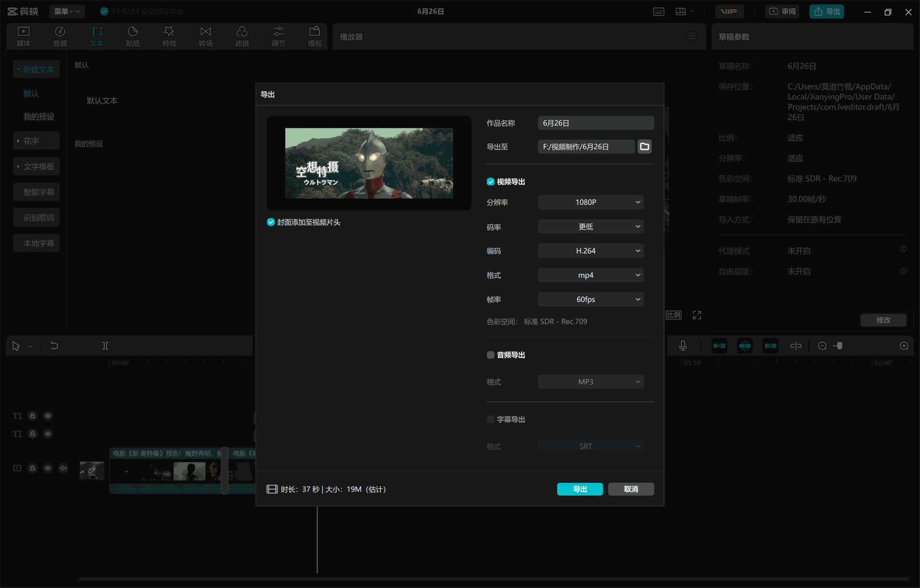Image resolution: width=920 pixels, height=588 pixels.
Task: Click the 审阅 review button
Action: pos(782,12)
